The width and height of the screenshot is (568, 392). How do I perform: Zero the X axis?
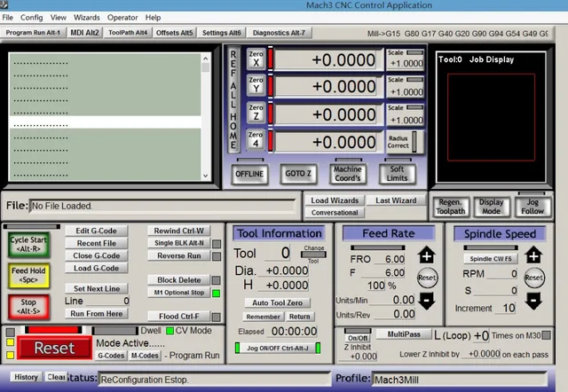pos(256,59)
